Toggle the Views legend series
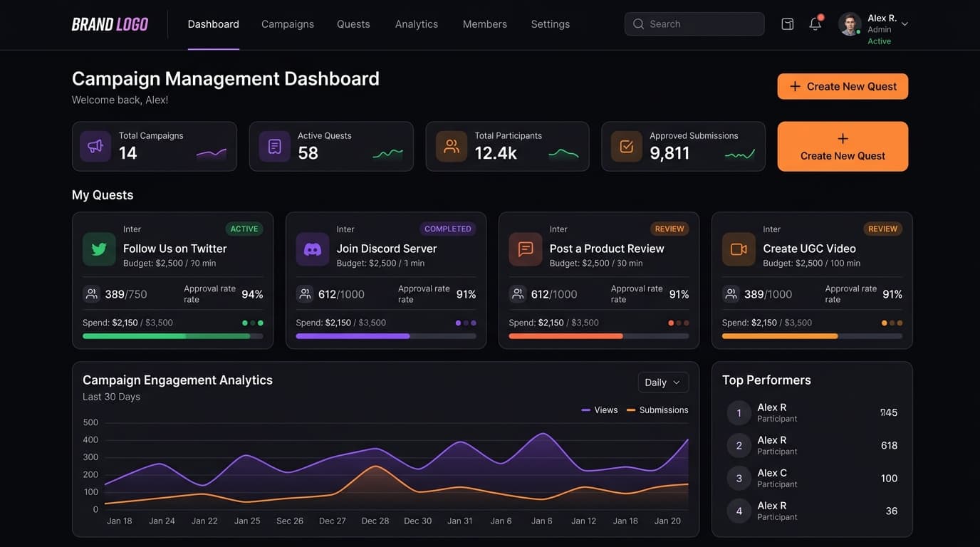Image resolution: width=980 pixels, height=547 pixels. [600, 410]
